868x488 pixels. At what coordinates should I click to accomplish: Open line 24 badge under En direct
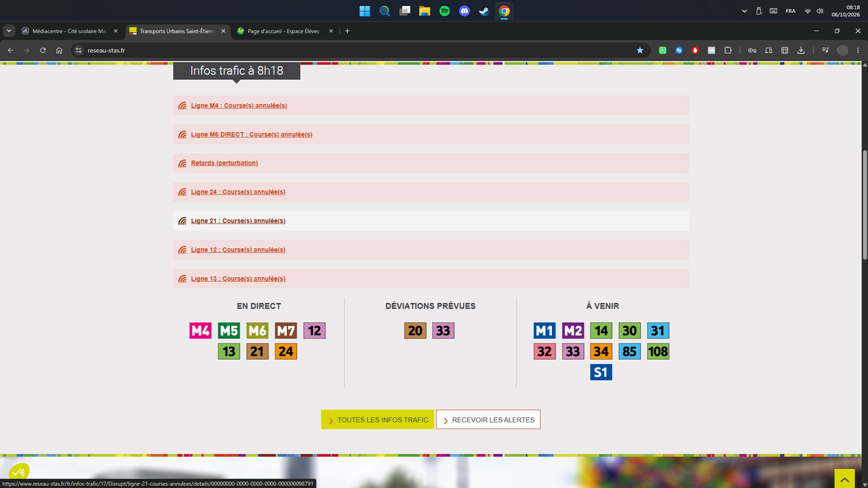[x=286, y=352]
